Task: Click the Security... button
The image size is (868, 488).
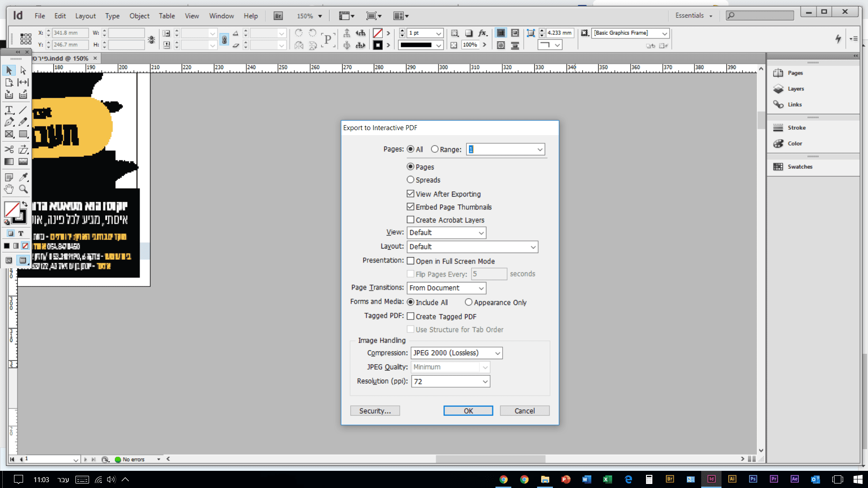Action: click(x=375, y=411)
